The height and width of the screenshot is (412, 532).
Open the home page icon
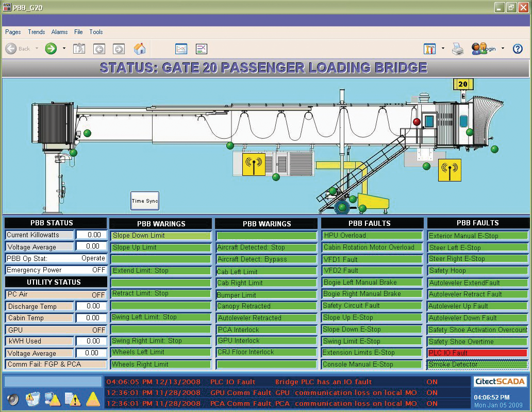point(140,48)
